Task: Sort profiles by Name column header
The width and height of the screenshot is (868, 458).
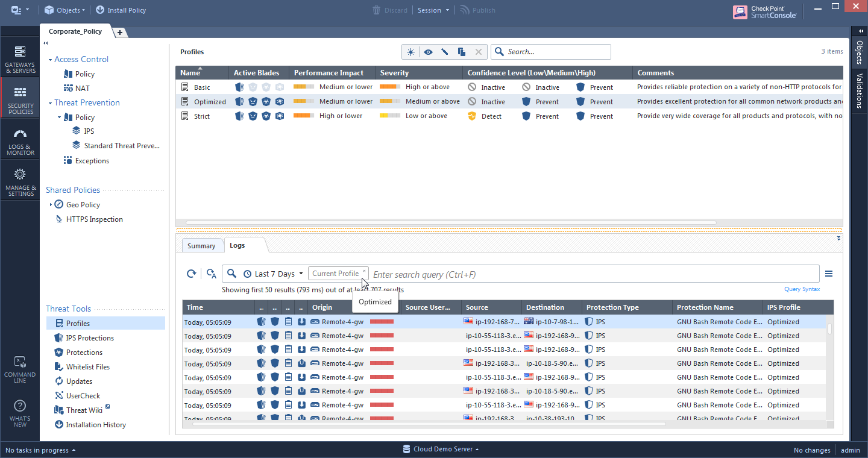Action: tap(203, 73)
